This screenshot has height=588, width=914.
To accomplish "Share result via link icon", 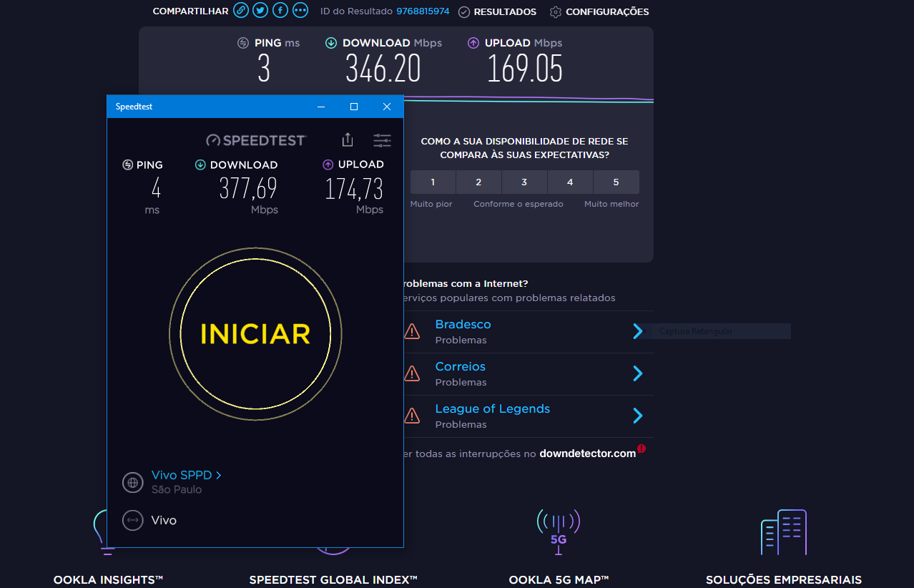I will click(242, 11).
